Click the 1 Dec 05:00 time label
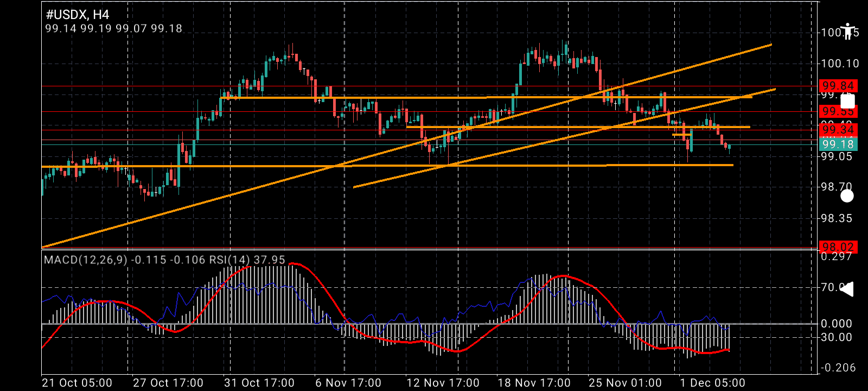Screen dimensions: 868x391 coord(713,383)
